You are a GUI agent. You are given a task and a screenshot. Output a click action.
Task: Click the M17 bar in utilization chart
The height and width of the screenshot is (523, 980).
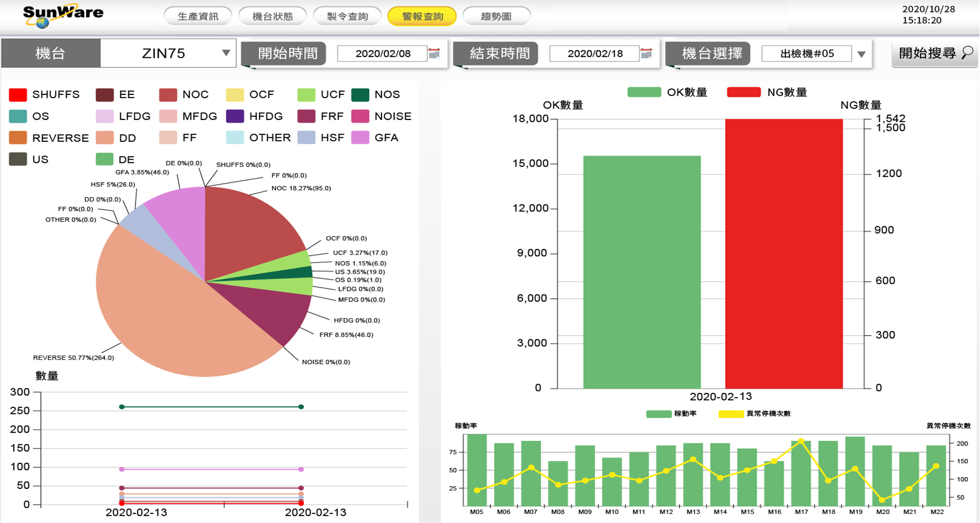tap(801, 473)
